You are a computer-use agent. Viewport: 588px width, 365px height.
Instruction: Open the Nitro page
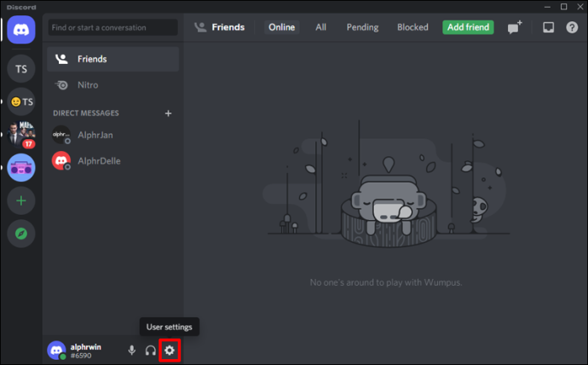click(112, 85)
